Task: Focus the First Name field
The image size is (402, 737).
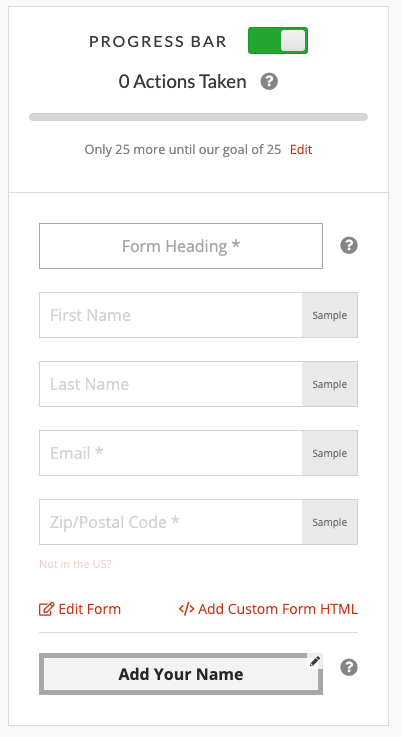Action: click(x=171, y=315)
